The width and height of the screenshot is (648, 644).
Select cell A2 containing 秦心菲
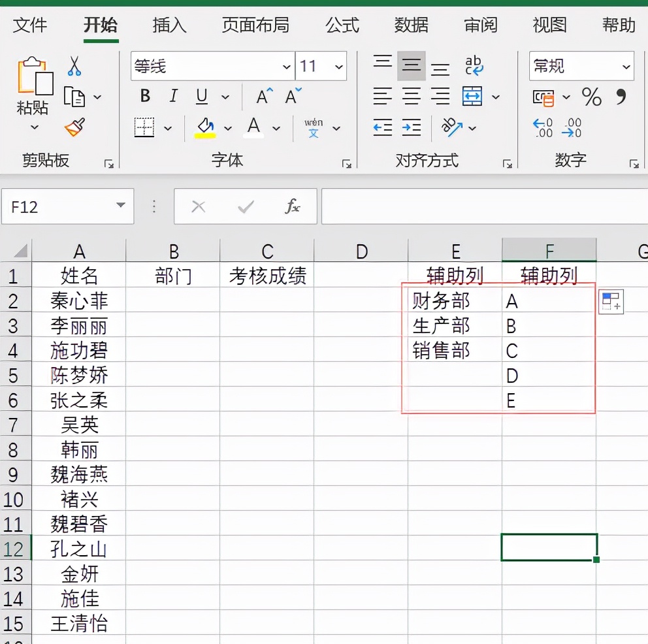coord(79,301)
